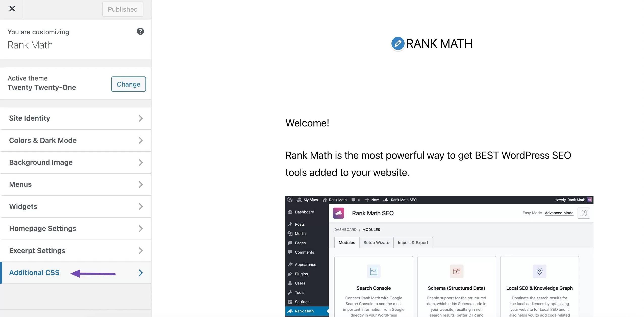The height and width of the screenshot is (317, 644).
Task: Expand the Site Identity panel
Action: (76, 118)
